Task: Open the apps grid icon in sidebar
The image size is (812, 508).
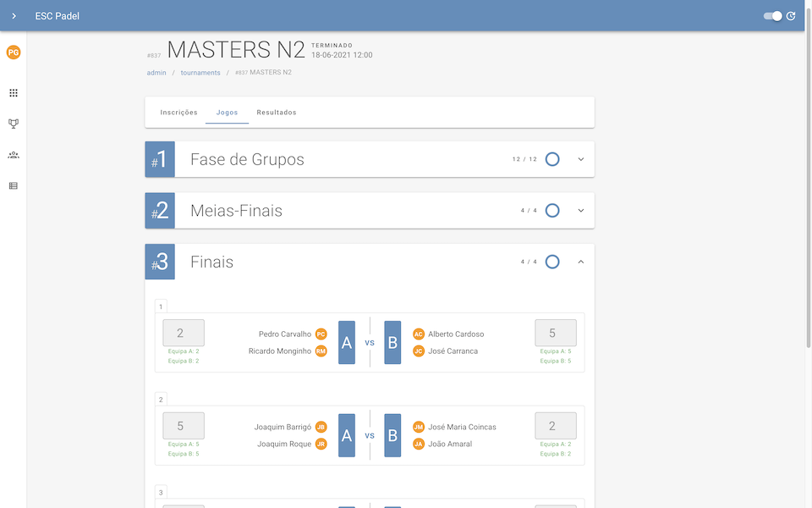Action: tap(14, 93)
